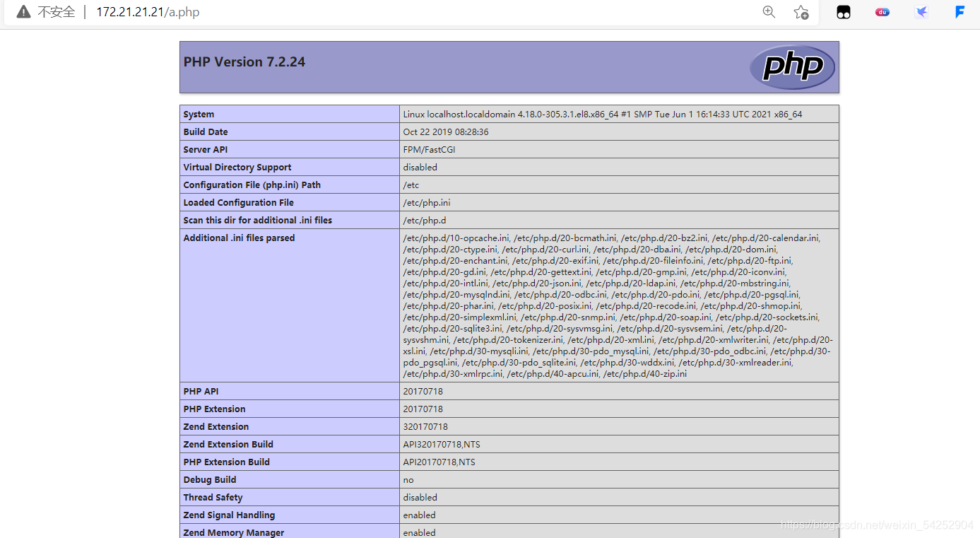Select the API320170718,NTS value
The image size is (980, 538).
click(442, 445)
